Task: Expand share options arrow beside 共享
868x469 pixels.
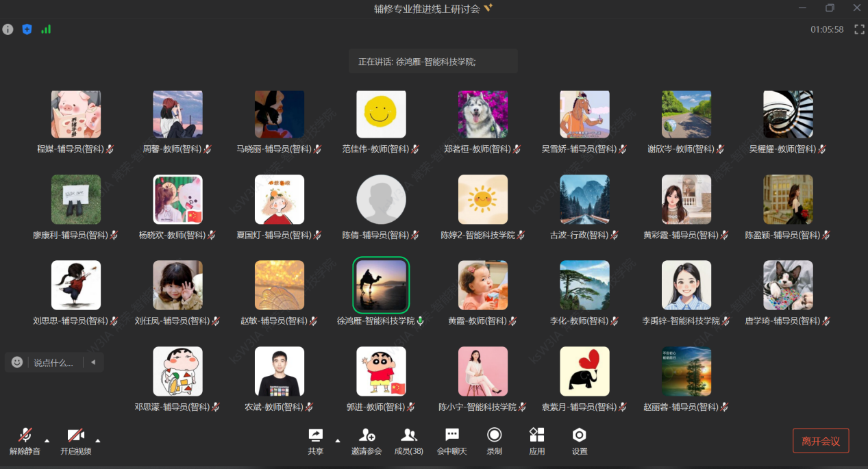Action: point(337,440)
